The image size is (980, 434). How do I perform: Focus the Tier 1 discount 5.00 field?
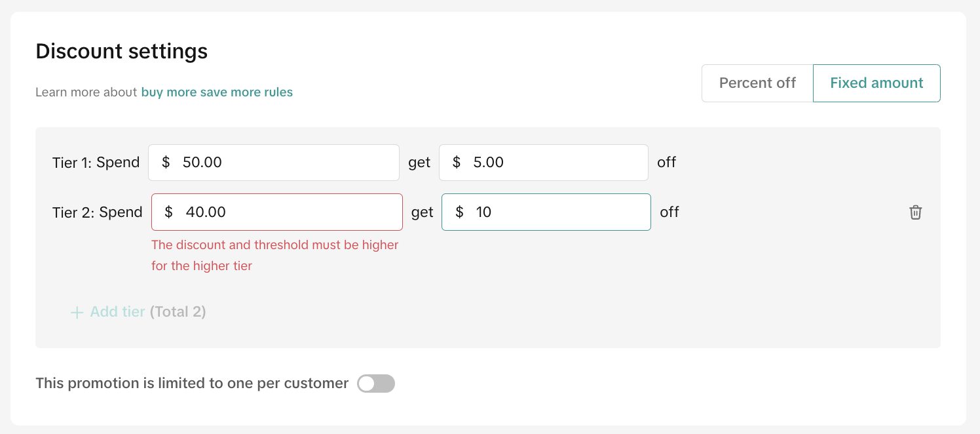[x=557, y=163]
